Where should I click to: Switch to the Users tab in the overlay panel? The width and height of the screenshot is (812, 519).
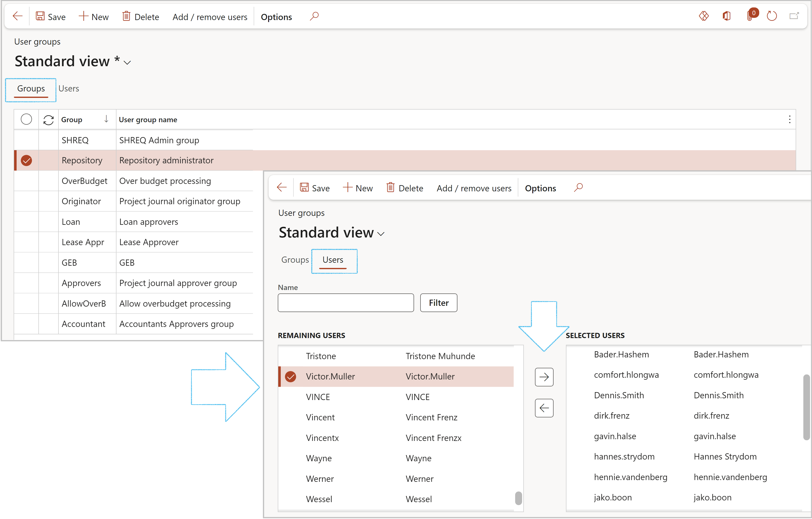333,260
